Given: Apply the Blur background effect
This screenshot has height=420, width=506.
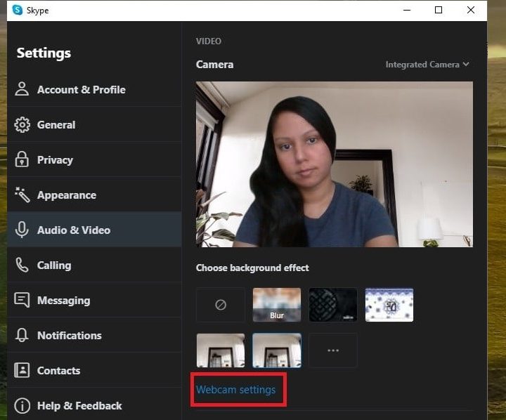Looking at the screenshot, I should coord(277,305).
